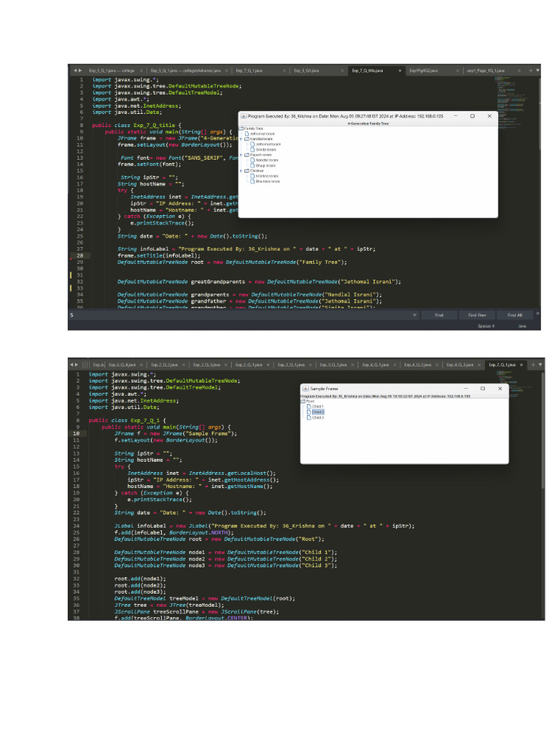This screenshot has height=747, width=560.
Task: Open the Exp1Pg4Q2.java tab
Action: pos(424,71)
